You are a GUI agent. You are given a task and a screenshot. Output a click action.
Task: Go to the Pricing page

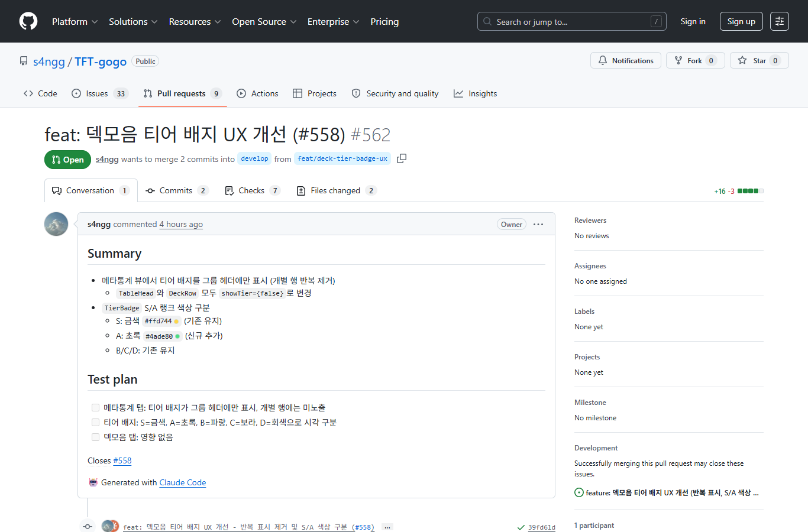(384, 21)
